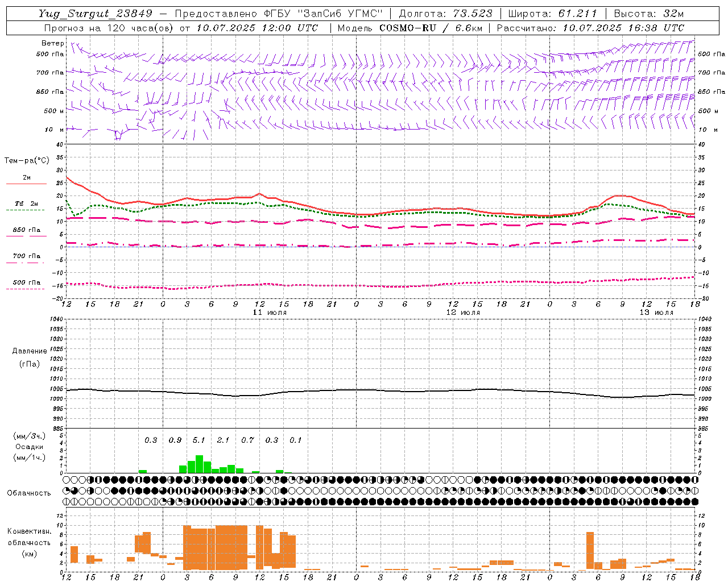
Task: Click the green dashed 'Td 2м' legend line
Action: click(x=26, y=210)
